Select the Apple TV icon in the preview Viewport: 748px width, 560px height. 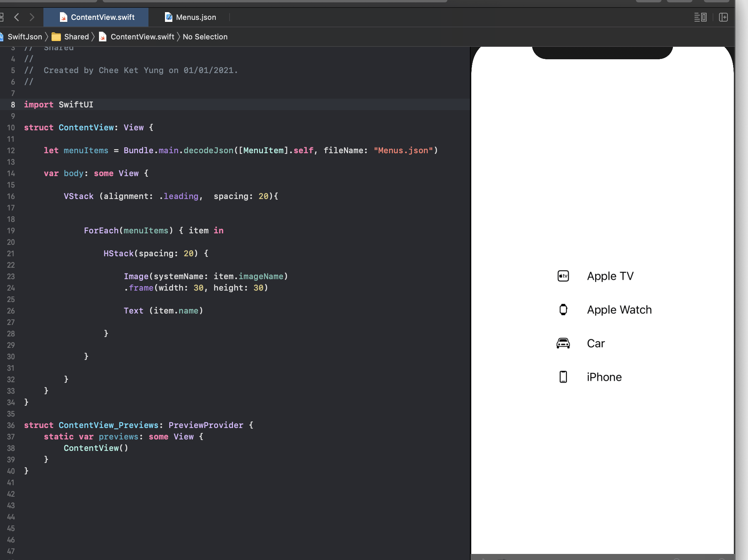pos(563,275)
